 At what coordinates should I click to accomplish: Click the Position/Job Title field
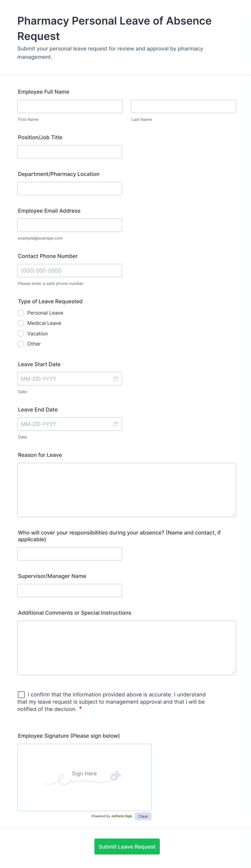click(70, 151)
